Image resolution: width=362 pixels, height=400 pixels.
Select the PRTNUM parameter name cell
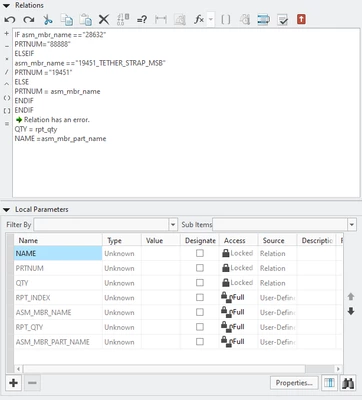pos(58,268)
